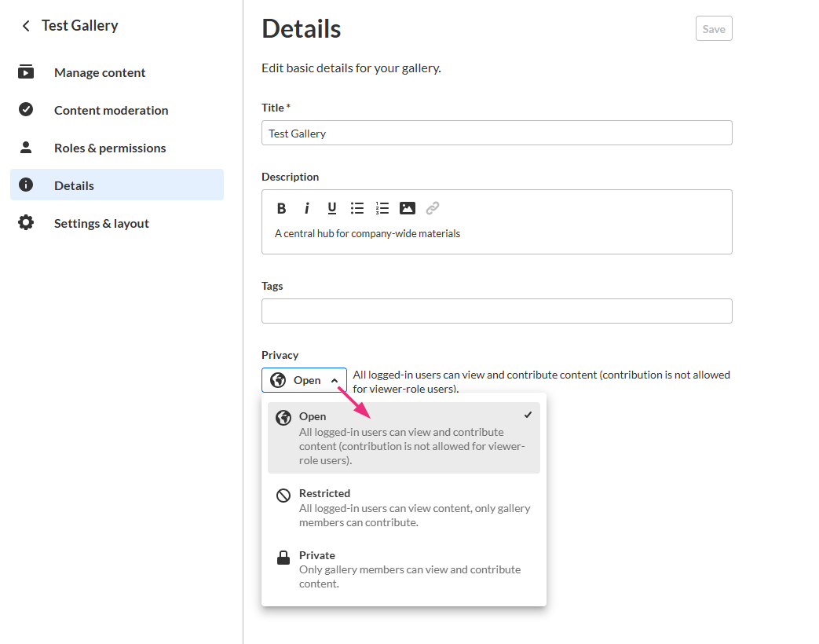Click the lock icon beside Private option
The image size is (819, 644).
point(283,558)
